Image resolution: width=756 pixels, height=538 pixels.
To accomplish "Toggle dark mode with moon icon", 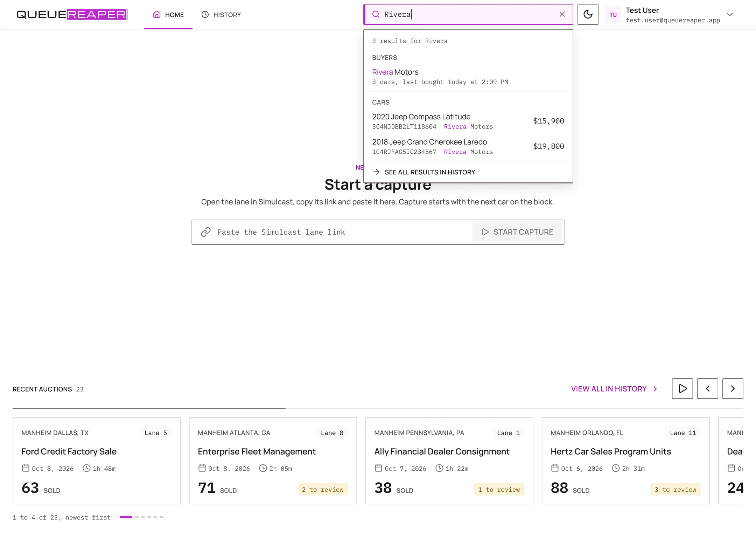I will [588, 14].
